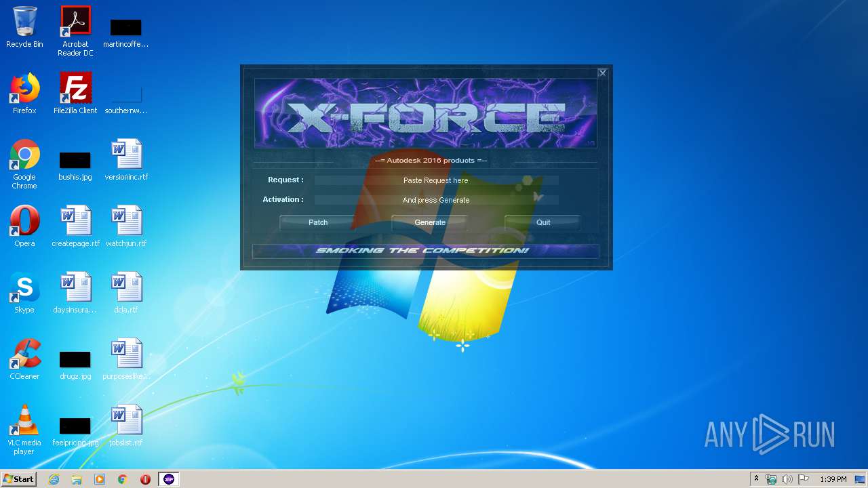Click the Request input field
868x488 pixels.
pyautogui.click(x=436, y=180)
